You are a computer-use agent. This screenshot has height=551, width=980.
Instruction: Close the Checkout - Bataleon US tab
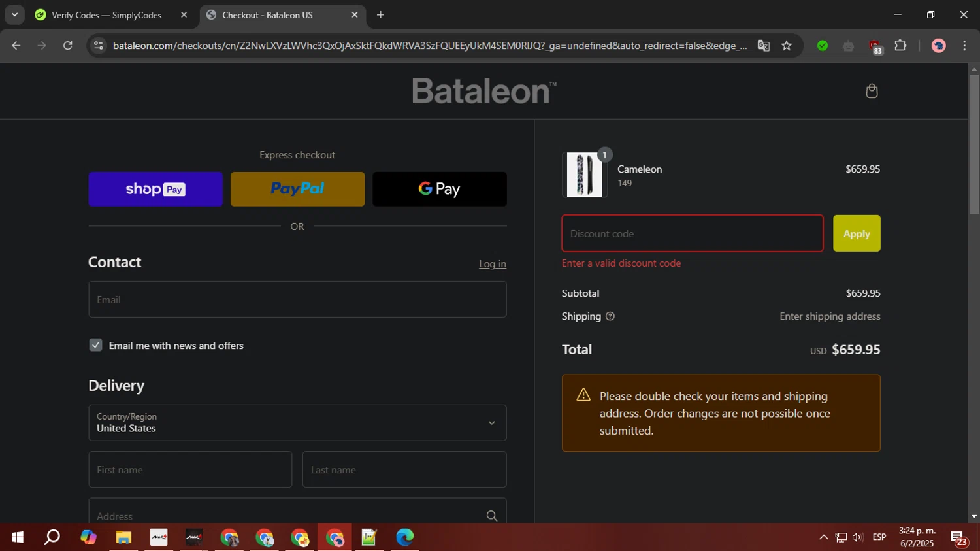pos(355,15)
